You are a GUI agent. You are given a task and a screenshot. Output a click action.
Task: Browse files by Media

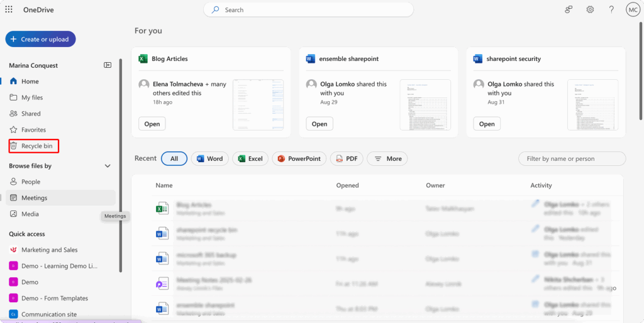coord(62,214)
